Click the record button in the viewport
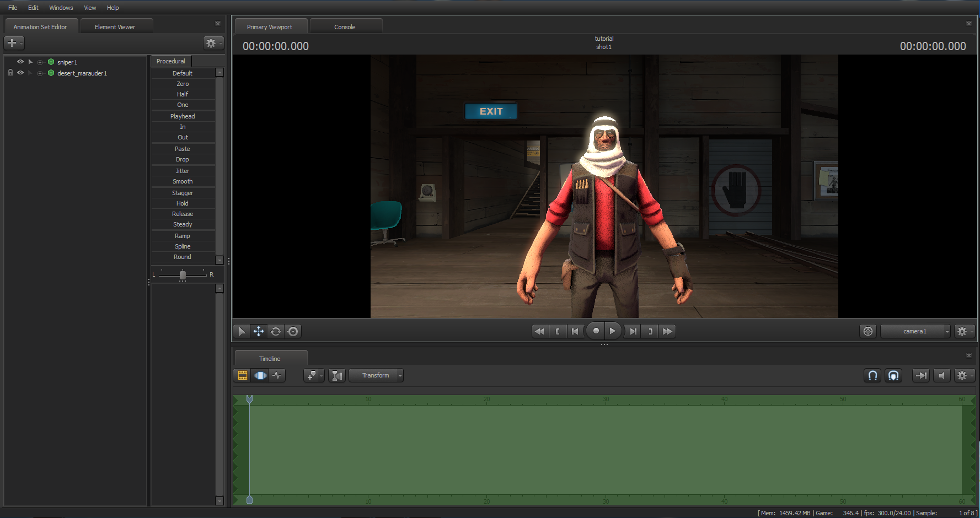Viewport: 980px width, 518px height. [596, 331]
